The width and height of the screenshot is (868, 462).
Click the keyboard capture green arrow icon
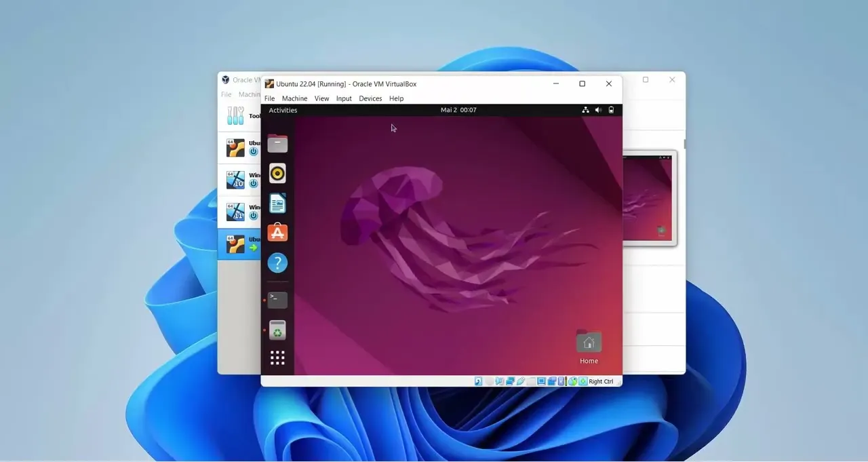583,381
